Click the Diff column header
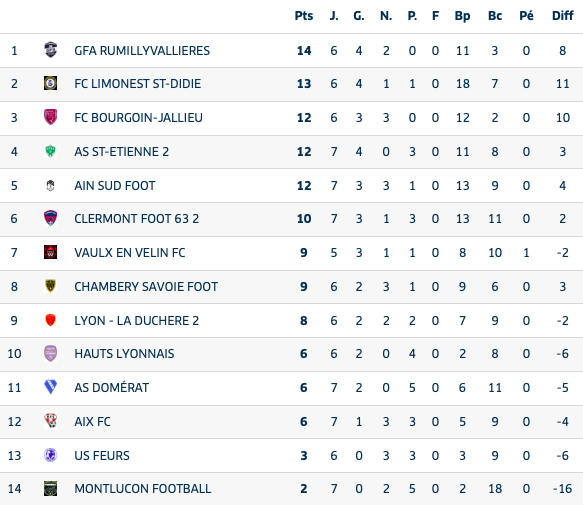 563,16
